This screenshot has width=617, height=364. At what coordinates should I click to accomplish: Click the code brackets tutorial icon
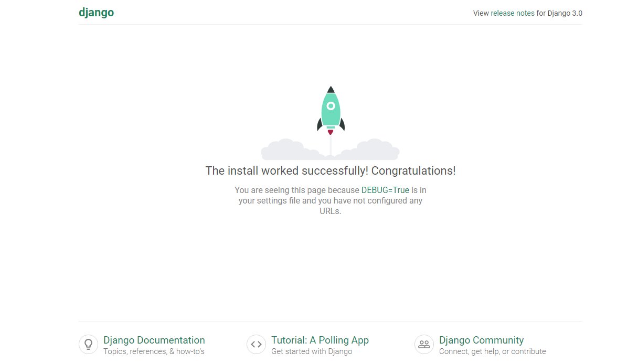256,344
